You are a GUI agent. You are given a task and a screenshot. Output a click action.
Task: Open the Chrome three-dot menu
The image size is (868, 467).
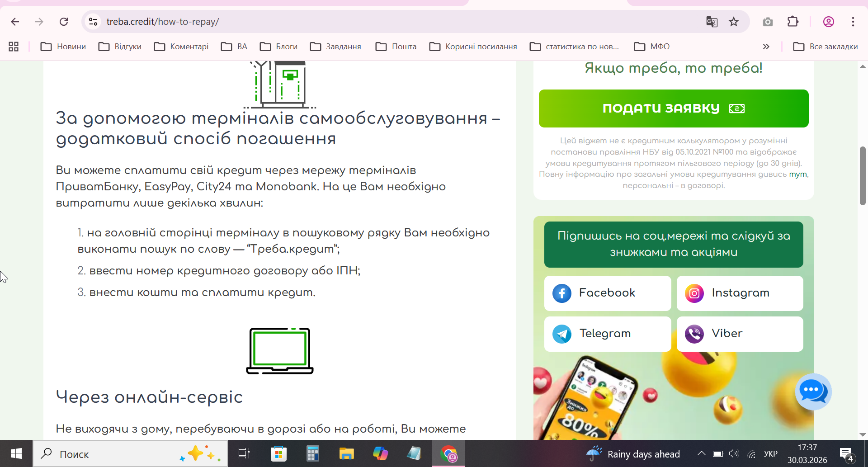(x=853, y=22)
